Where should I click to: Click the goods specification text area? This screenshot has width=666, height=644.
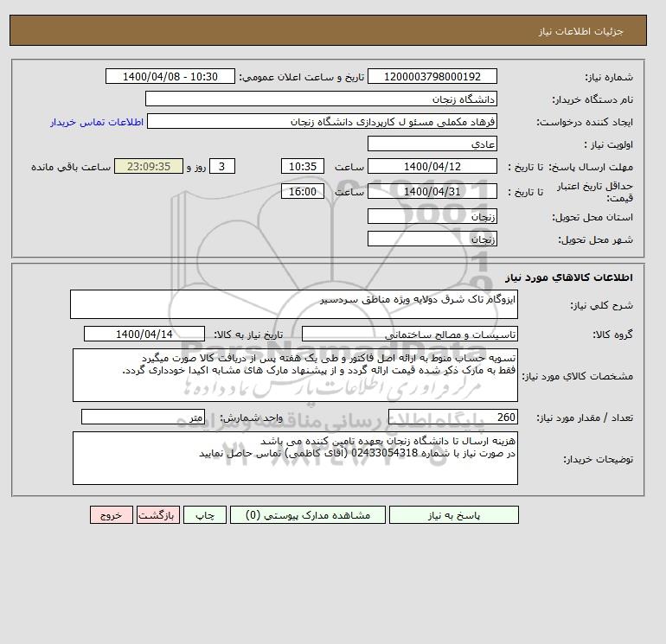coord(295,375)
